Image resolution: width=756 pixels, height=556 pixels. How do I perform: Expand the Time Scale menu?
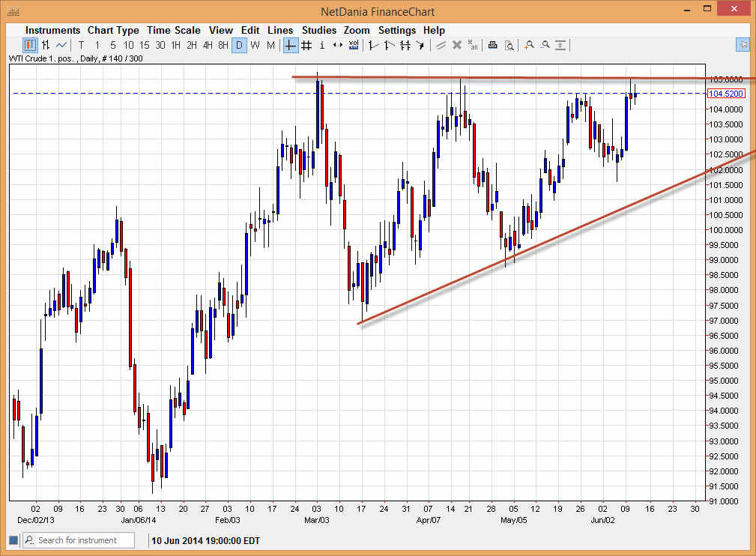[x=173, y=30]
